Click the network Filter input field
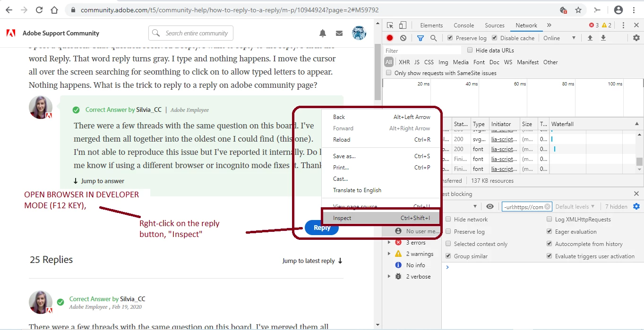The height and width of the screenshot is (330, 644). (x=422, y=51)
